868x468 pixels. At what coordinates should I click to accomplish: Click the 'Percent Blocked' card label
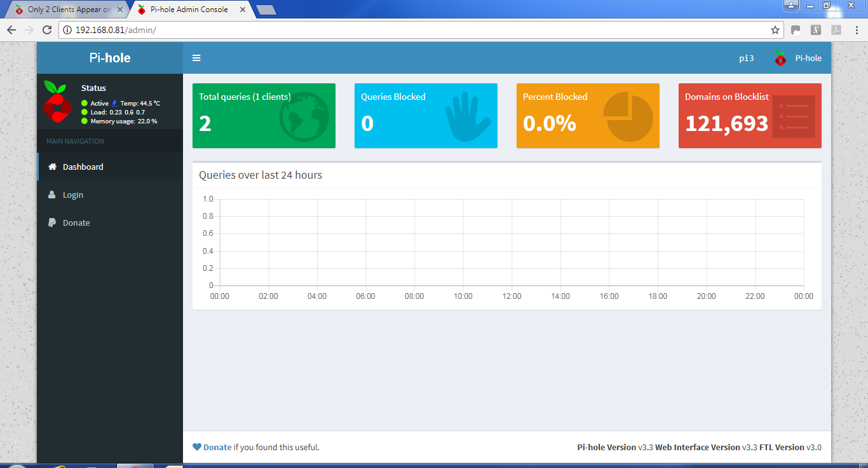(555, 97)
